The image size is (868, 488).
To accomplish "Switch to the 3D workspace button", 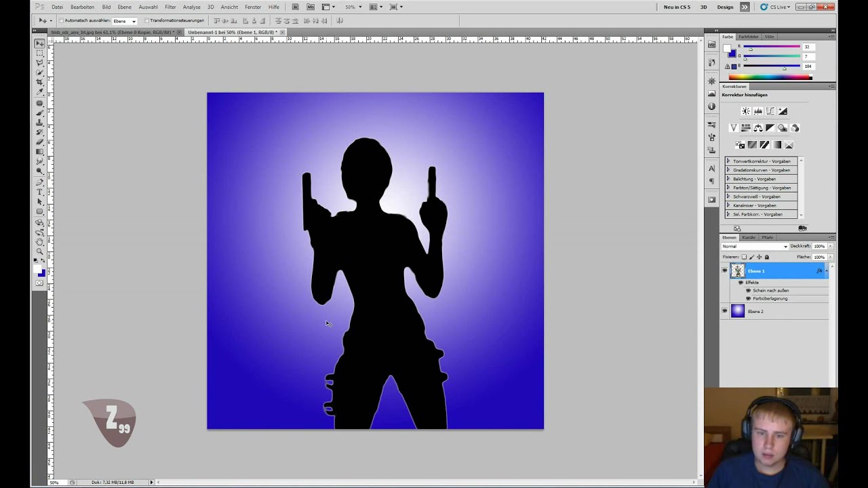I will 703,7.
